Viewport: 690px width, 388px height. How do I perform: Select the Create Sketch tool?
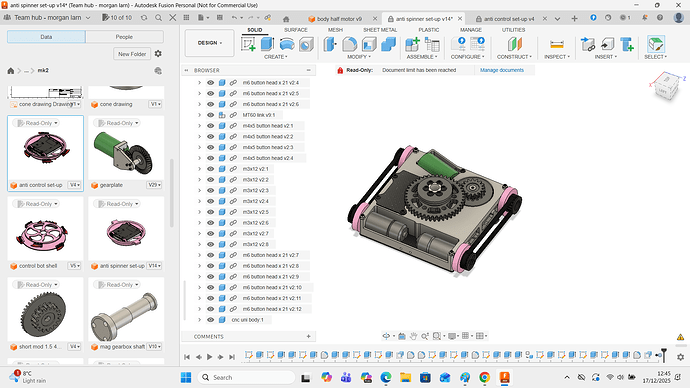click(x=248, y=44)
